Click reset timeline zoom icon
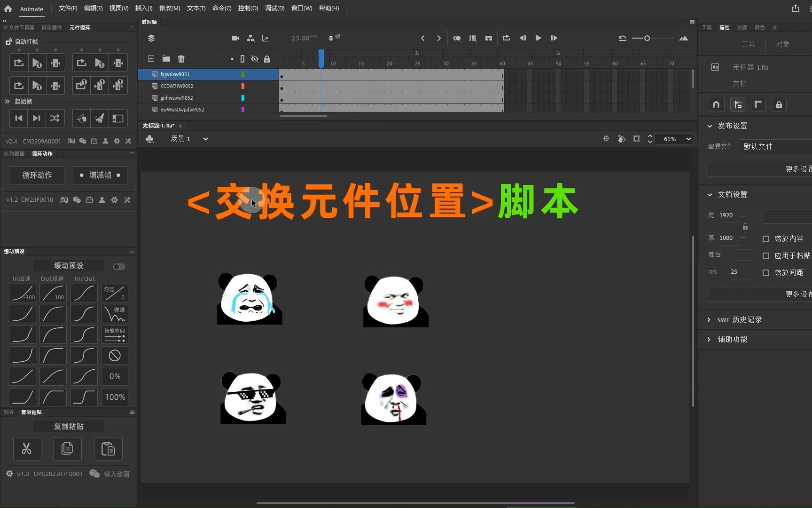The width and height of the screenshot is (812, 508). point(623,38)
